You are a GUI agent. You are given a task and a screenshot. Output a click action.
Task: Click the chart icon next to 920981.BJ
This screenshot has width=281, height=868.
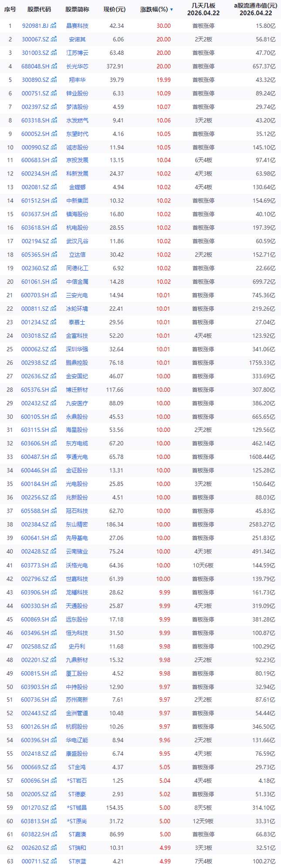pos(54,26)
